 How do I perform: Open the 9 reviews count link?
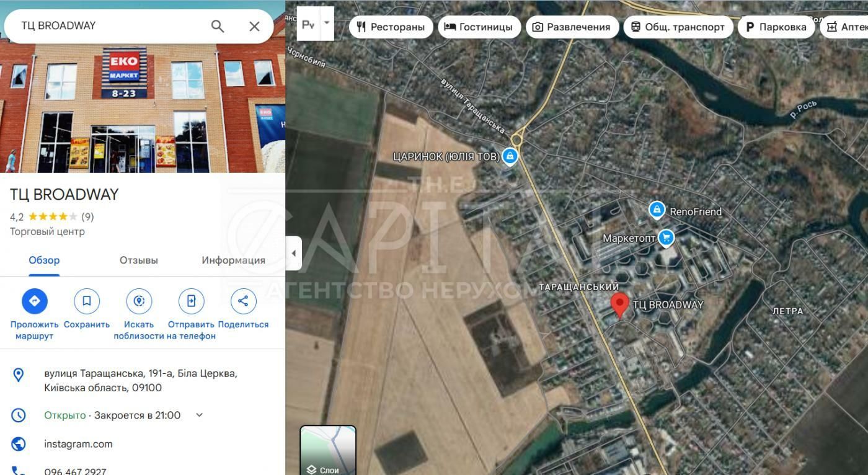click(87, 216)
